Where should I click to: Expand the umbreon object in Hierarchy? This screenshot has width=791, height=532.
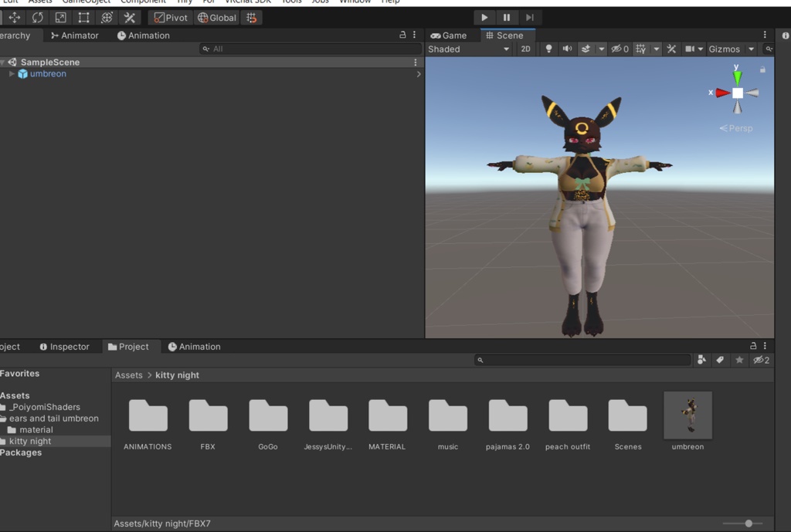pos(12,73)
